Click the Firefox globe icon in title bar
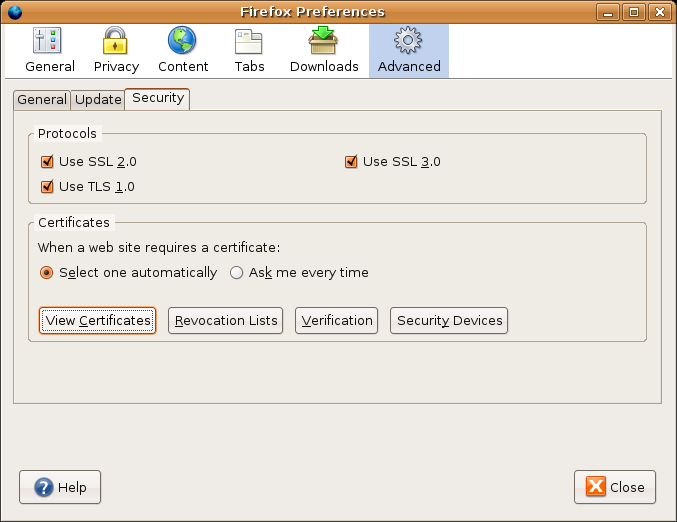Screen dimensions: 677x522 click(x=14, y=12)
